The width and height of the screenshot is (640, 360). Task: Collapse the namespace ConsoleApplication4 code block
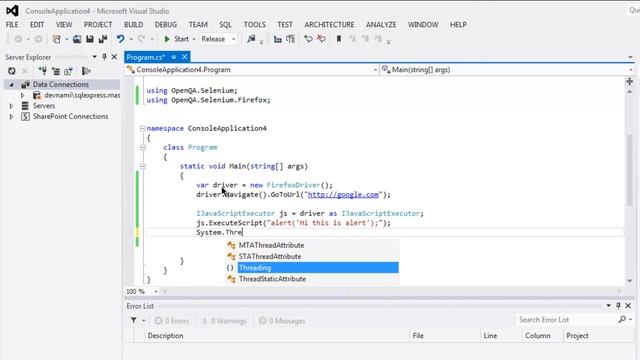click(x=142, y=129)
